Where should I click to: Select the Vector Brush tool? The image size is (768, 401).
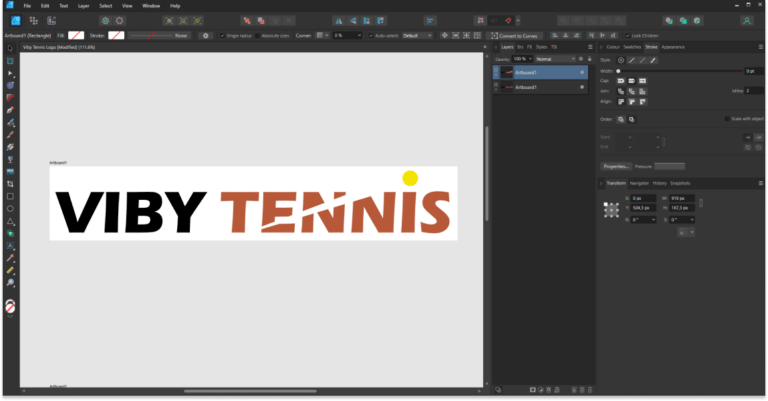pos(10,135)
